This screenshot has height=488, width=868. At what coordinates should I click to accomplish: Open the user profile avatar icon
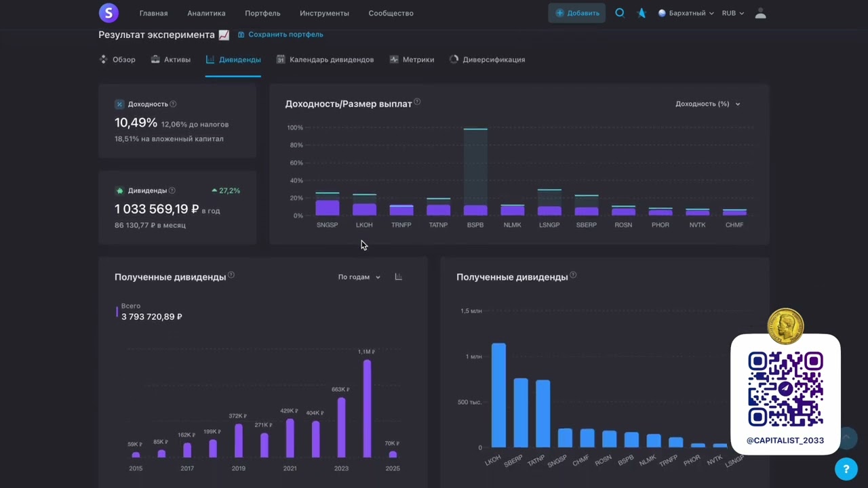point(760,13)
